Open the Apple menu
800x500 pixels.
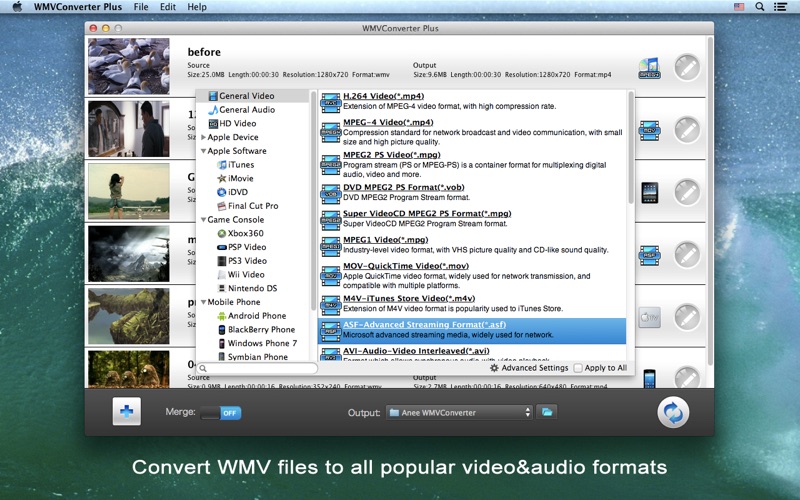point(17,7)
